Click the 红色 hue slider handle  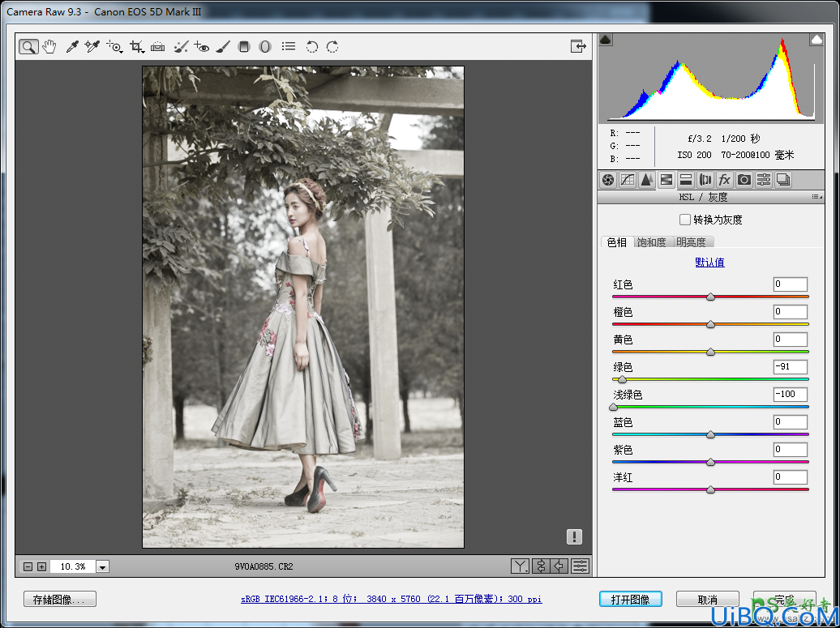[710, 297]
